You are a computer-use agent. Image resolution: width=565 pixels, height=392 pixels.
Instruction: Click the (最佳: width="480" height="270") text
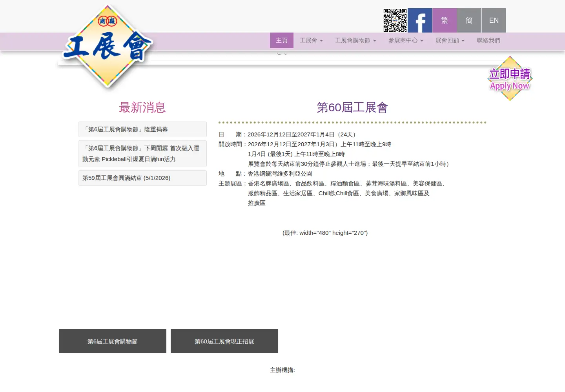(325, 233)
